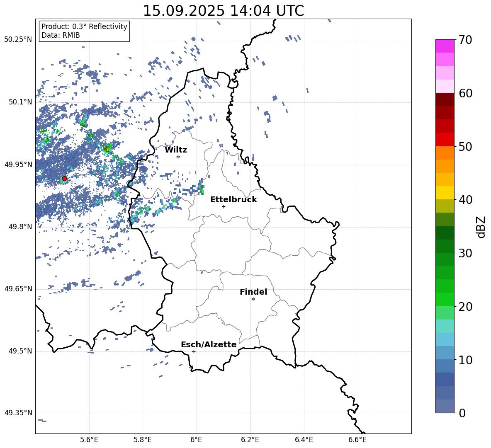Click the 6.2°E longitude label
This screenshot has width=491, height=448.
[250, 440]
